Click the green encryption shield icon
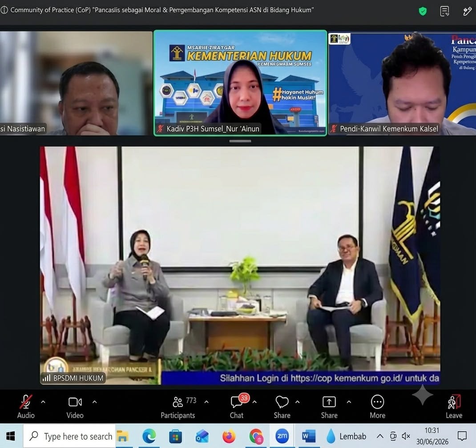This screenshot has width=476, height=448. click(423, 11)
